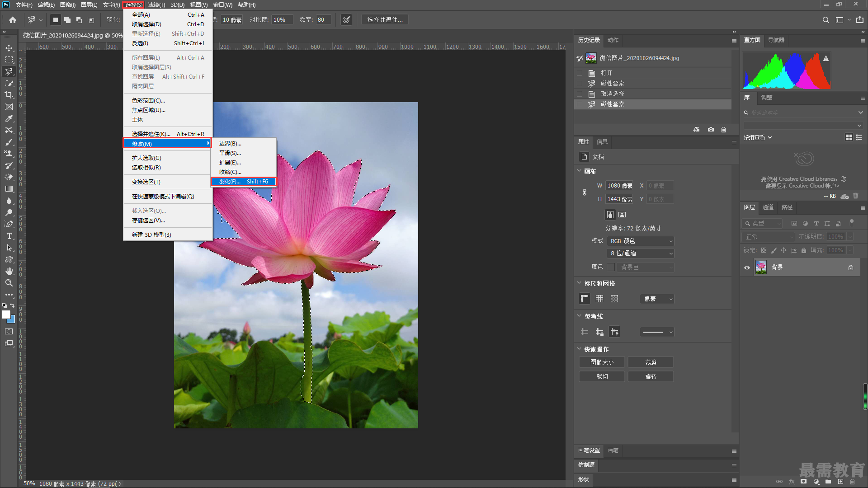Toggle Quick Mask mode icon
Viewport: 868px width, 488px height.
click(9, 332)
